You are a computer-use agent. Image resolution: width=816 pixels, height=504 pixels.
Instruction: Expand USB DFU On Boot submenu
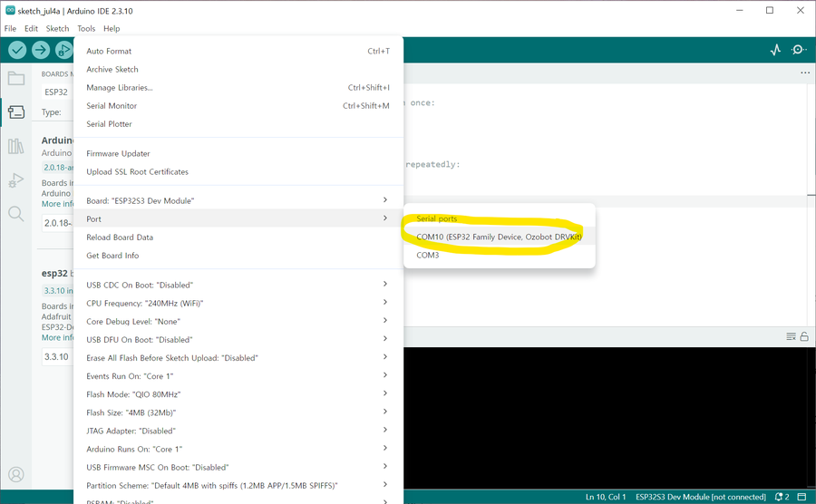point(238,340)
